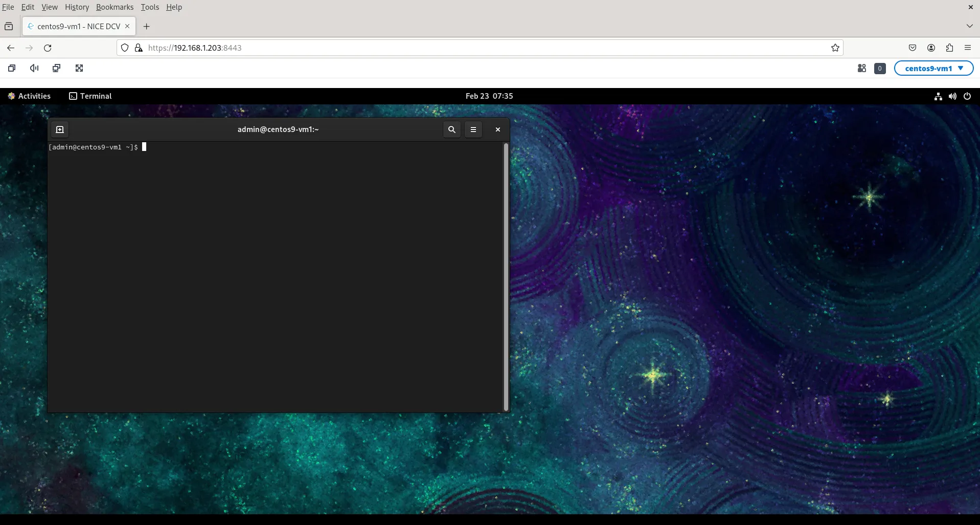Toggle DCV audio settings icon
The image size is (980, 525).
(34, 68)
